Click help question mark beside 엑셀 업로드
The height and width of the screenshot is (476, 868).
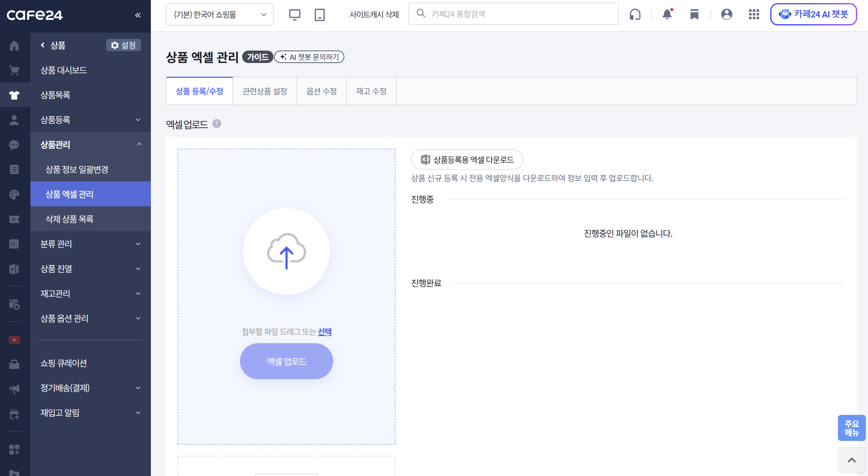tap(217, 123)
